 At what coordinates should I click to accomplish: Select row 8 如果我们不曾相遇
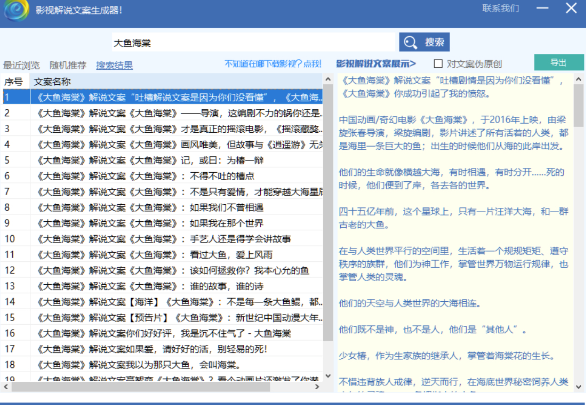[x=161, y=207]
